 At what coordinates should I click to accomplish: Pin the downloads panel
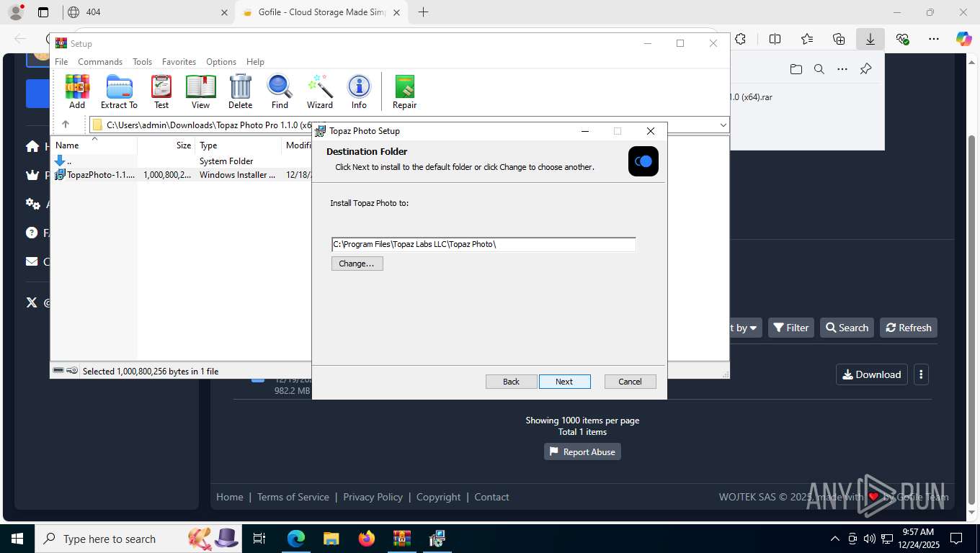(865, 69)
